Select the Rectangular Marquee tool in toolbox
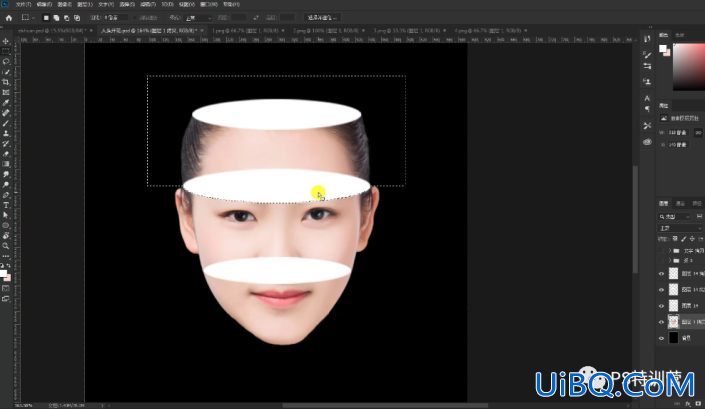Image resolution: width=705 pixels, height=409 pixels. 6,51
